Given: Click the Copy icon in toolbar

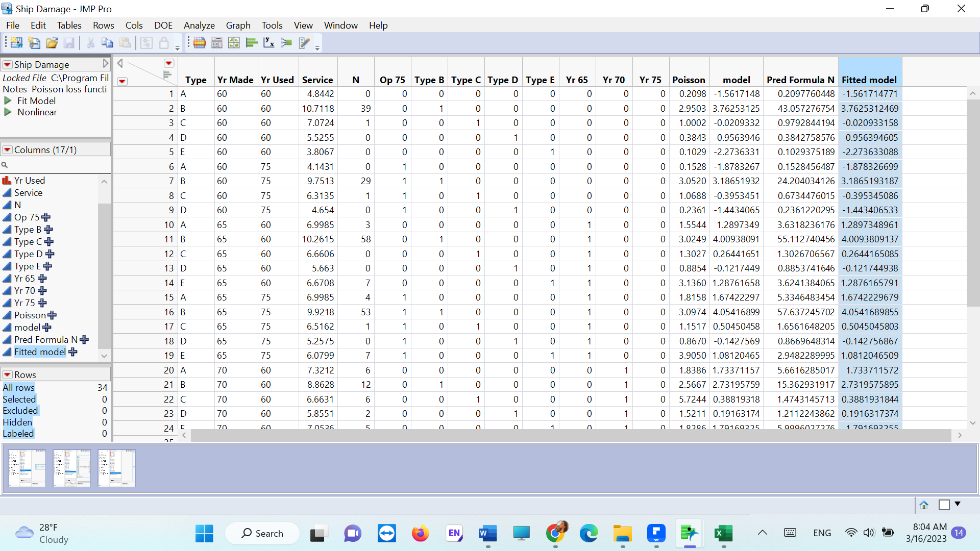Looking at the screenshot, I should pyautogui.click(x=107, y=43).
